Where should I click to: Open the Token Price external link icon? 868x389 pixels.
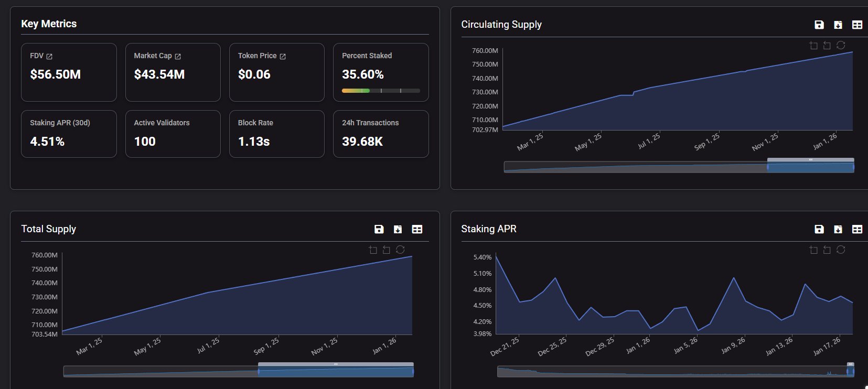click(x=283, y=56)
